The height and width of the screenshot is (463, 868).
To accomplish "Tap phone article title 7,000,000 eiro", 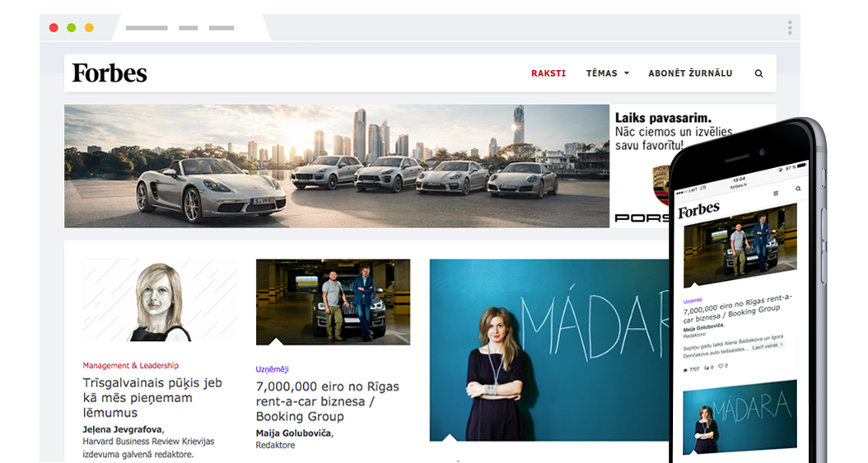I will (738, 308).
